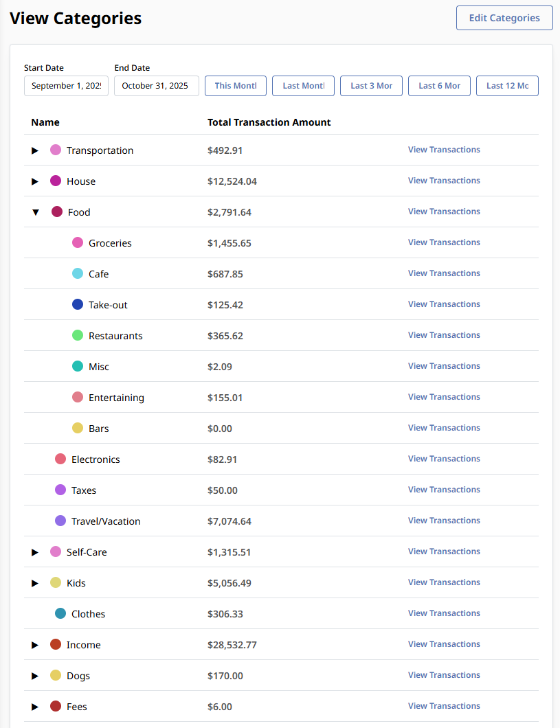Choose the Last 12 Months range
The width and height of the screenshot is (560, 728).
click(x=508, y=86)
